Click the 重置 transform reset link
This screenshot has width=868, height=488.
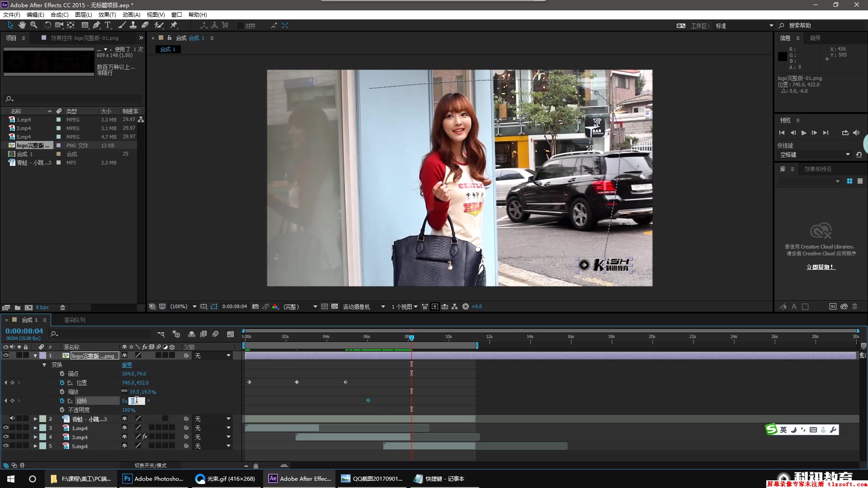click(x=127, y=365)
